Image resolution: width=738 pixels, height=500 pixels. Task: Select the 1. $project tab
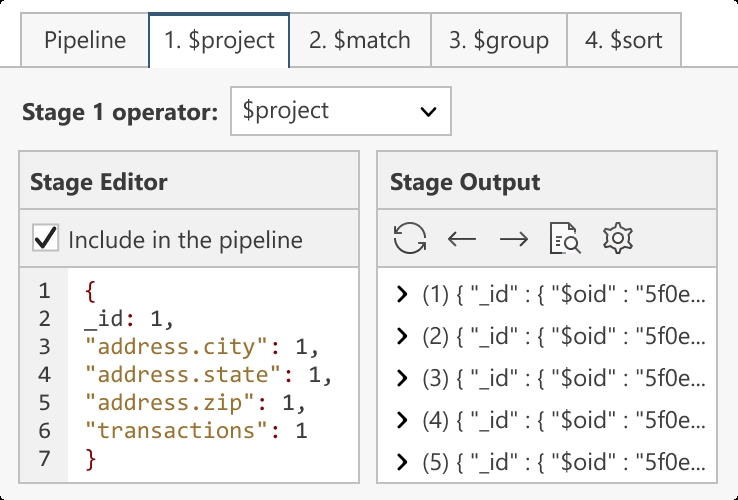click(219, 40)
